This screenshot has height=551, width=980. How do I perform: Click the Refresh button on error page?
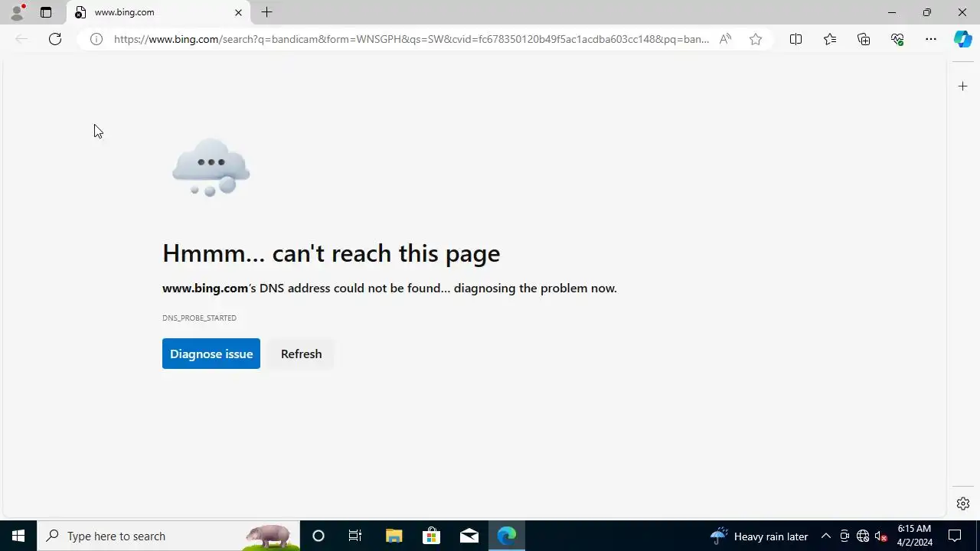(301, 354)
